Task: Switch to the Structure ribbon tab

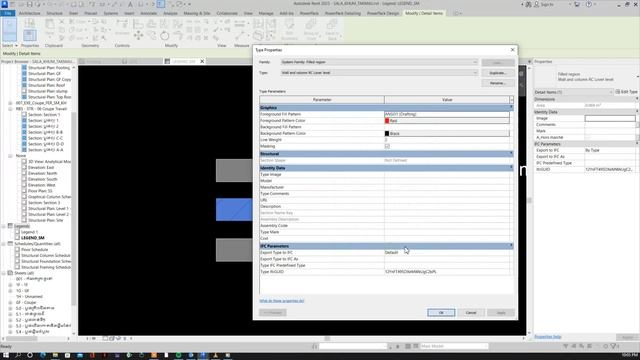Action: point(54,13)
